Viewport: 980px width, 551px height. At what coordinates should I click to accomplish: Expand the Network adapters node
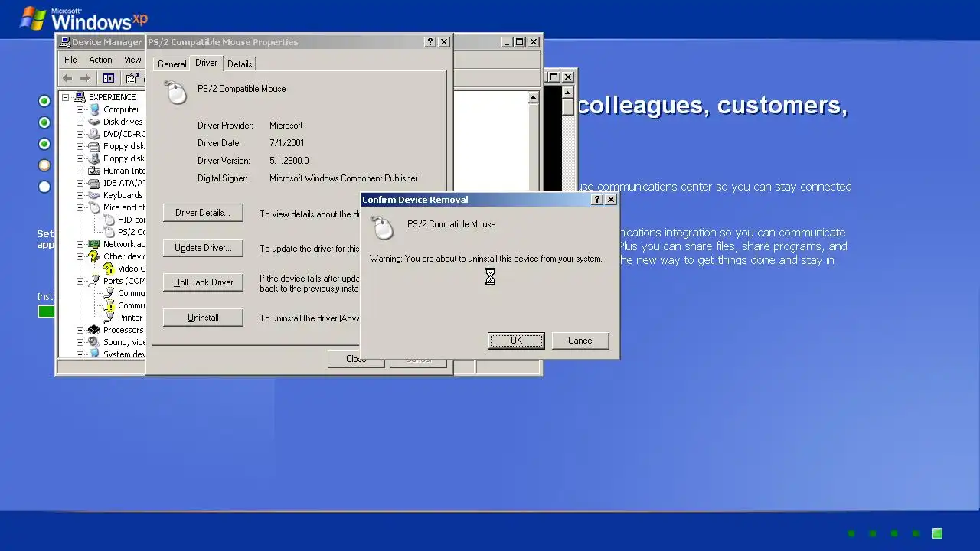(x=80, y=244)
